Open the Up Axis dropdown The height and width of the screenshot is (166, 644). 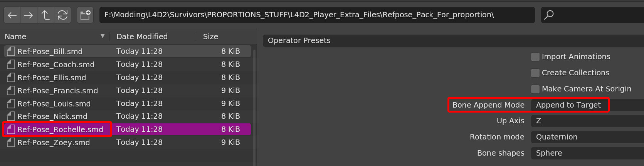coord(586,121)
